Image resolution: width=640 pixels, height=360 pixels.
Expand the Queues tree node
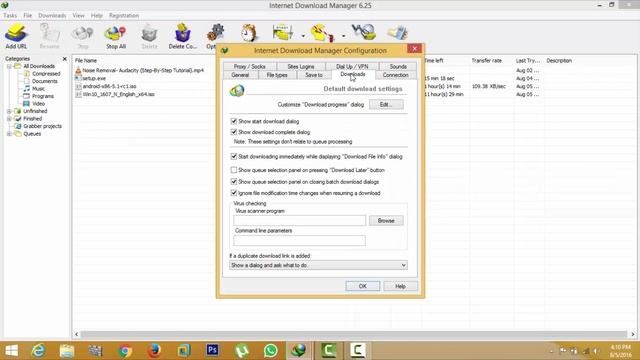pyautogui.click(x=9, y=134)
